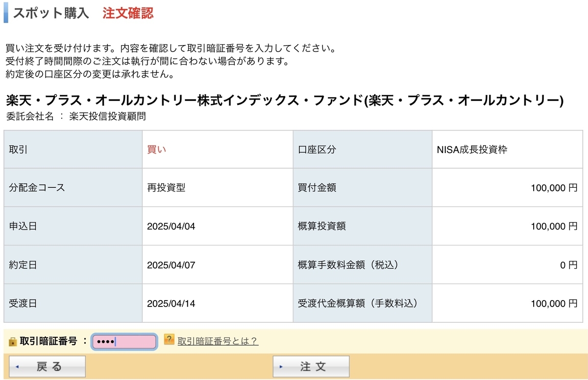
Task: Open the 取引暗証番号とは？ help link
Action: click(218, 341)
